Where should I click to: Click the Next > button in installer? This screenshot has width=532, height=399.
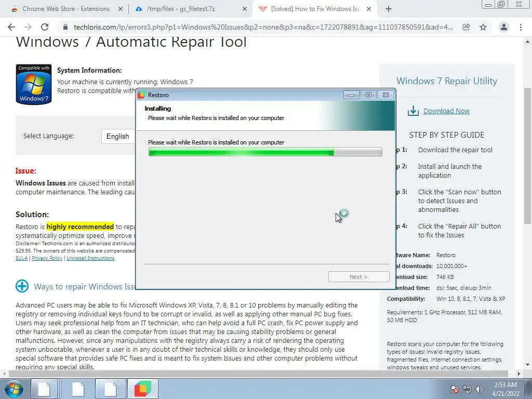(x=358, y=277)
